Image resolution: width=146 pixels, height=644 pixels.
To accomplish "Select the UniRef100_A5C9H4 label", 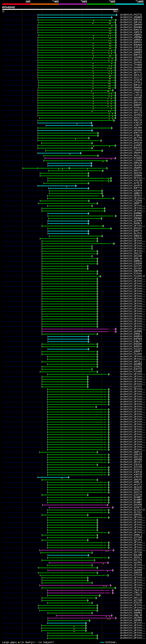I will coord(131,128).
